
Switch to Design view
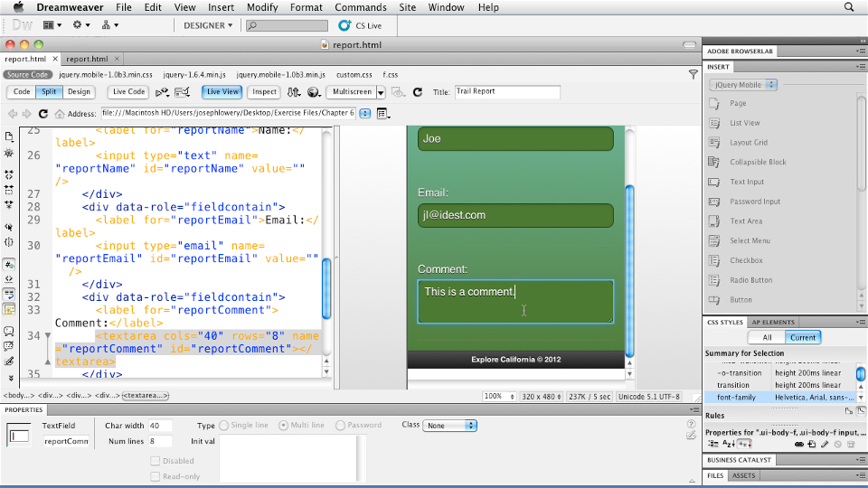(x=79, y=92)
